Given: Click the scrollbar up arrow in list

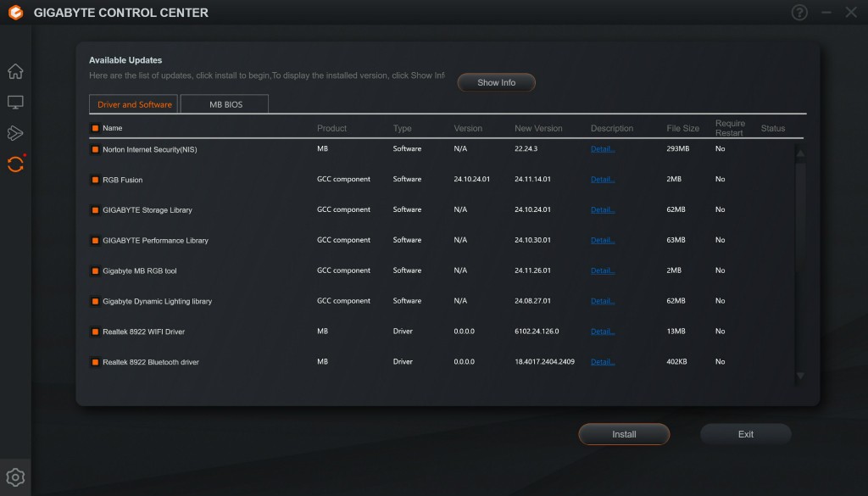Looking at the screenshot, I should pyautogui.click(x=800, y=153).
